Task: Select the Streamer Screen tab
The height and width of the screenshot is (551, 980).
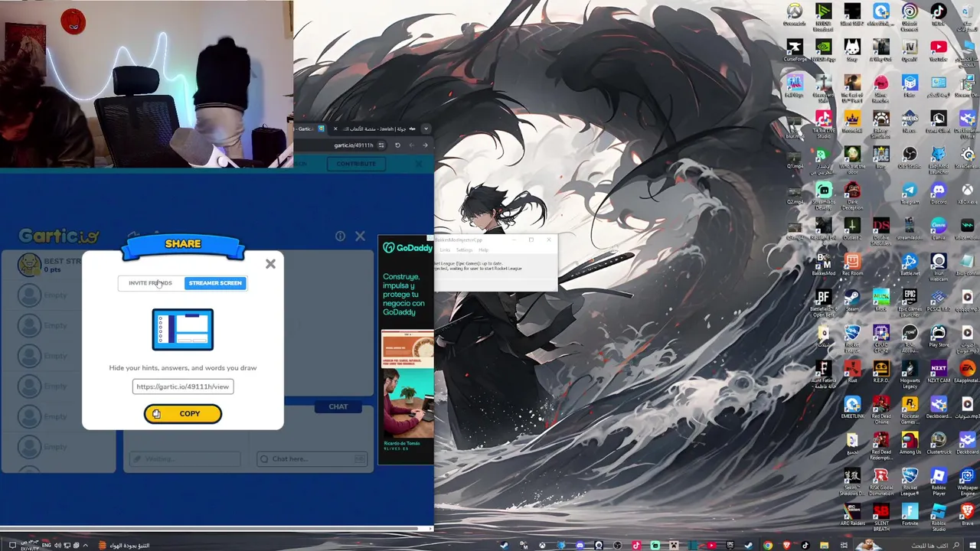Action: coord(215,283)
